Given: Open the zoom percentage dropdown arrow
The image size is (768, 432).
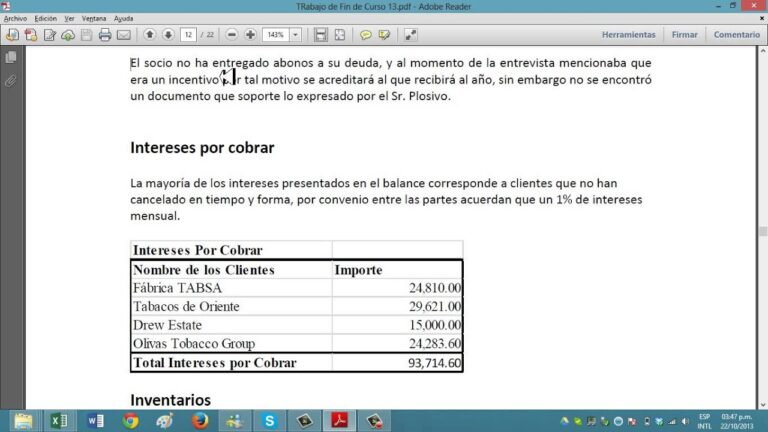Looking at the screenshot, I should [x=295, y=35].
